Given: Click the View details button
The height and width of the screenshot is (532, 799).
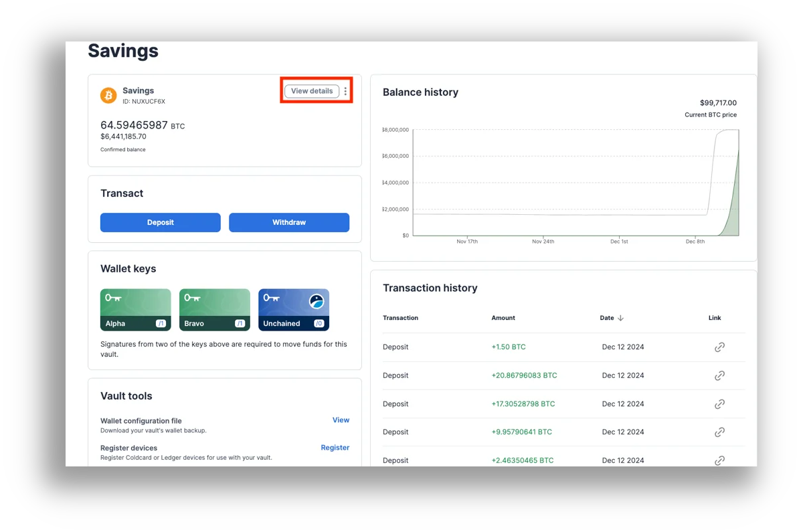Looking at the screenshot, I should click(x=312, y=91).
